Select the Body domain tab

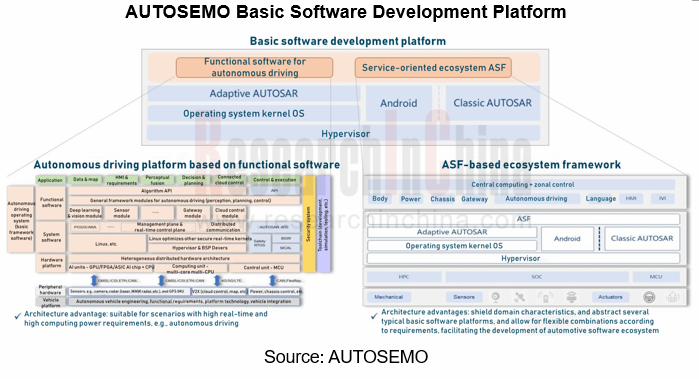click(x=380, y=199)
